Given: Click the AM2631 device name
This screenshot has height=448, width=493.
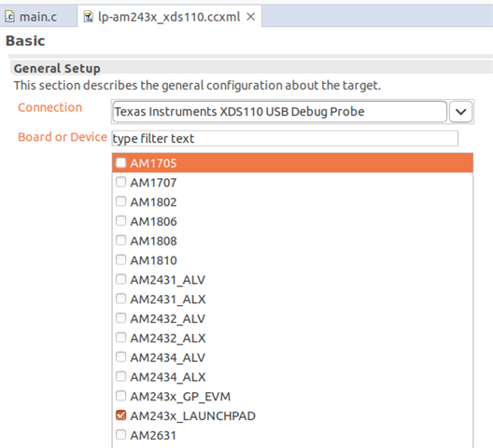Looking at the screenshot, I should tap(153, 436).
